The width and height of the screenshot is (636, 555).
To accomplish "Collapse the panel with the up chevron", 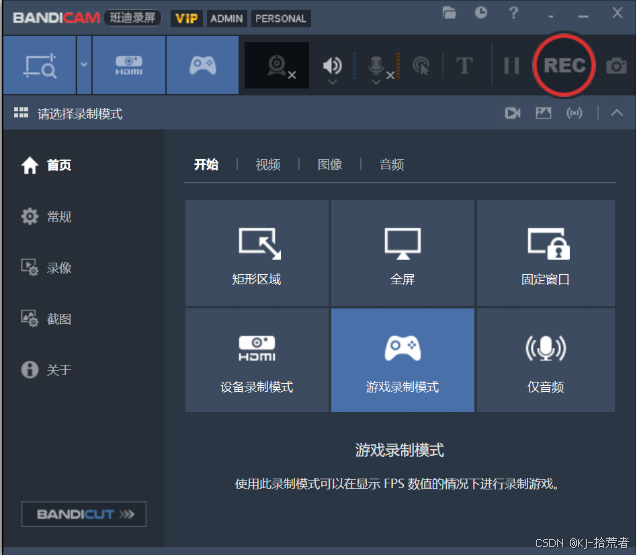I will coord(617,113).
